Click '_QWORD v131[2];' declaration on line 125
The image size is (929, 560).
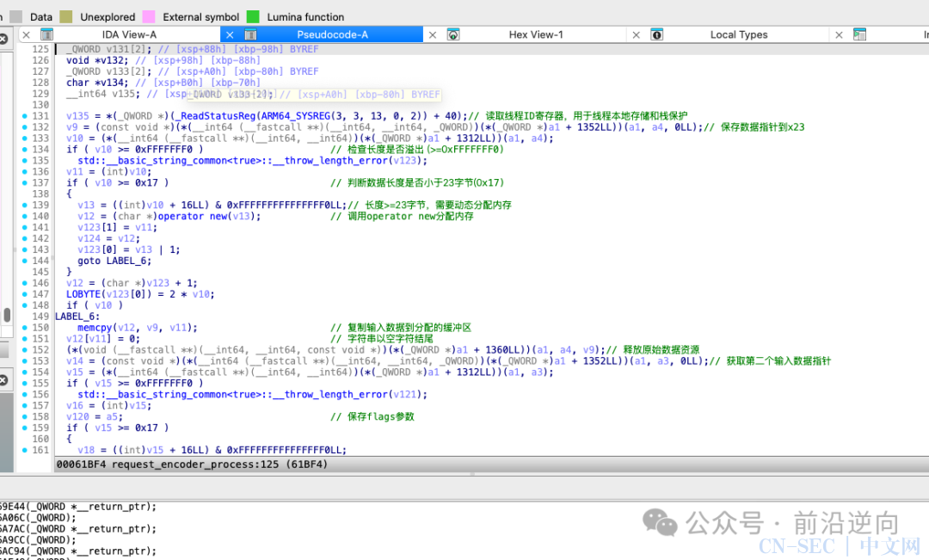tap(109, 49)
